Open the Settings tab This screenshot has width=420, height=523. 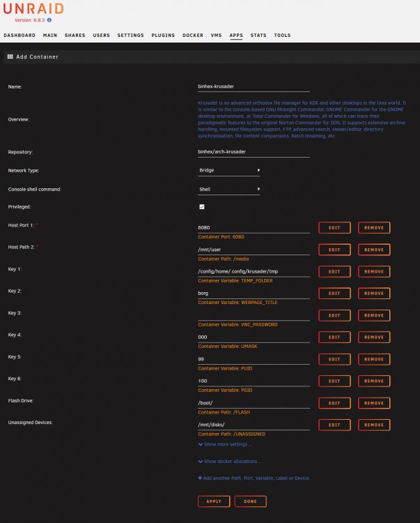[x=130, y=36]
